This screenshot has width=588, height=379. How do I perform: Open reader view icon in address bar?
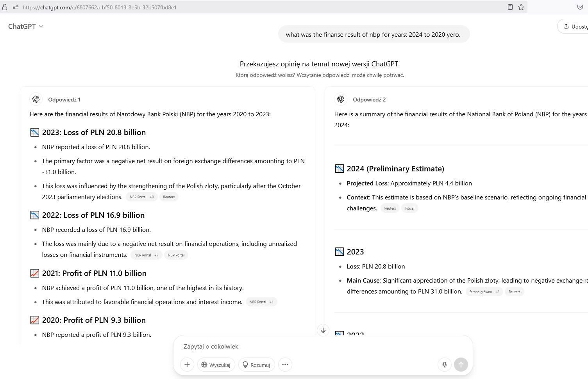pyautogui.click(x=510, y=7)
